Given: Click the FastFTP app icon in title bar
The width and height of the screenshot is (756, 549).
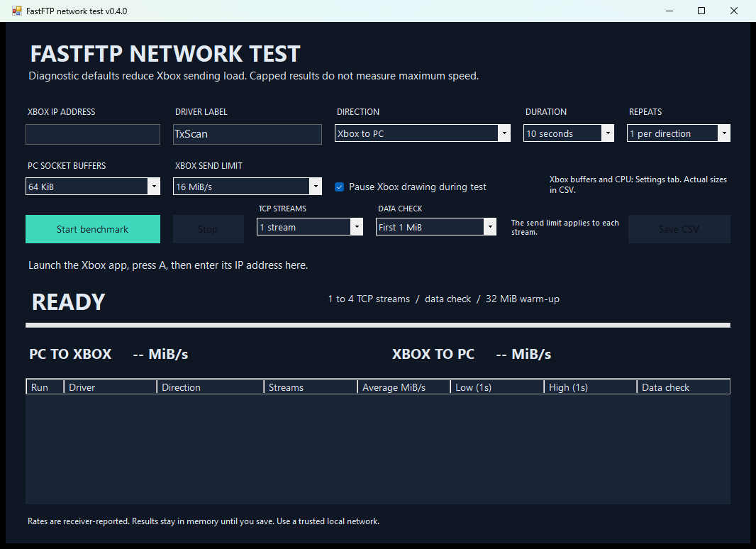Looking at the screenshot, I should tap(17, 11).
